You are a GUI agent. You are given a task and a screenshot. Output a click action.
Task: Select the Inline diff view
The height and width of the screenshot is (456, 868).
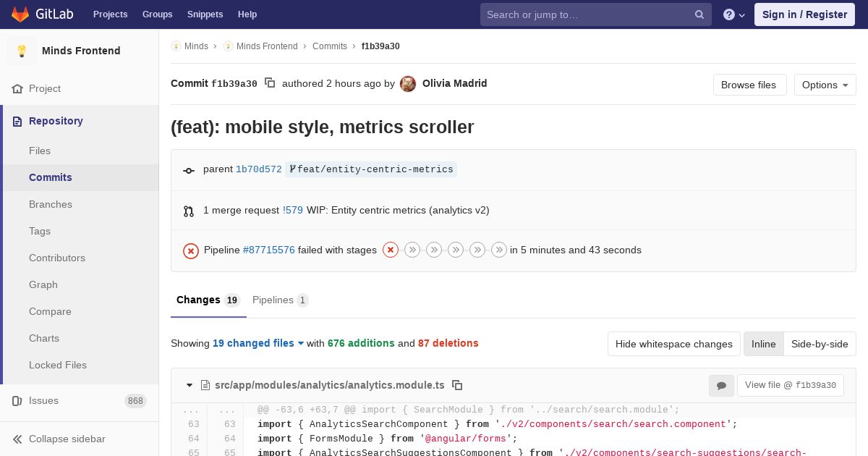[763, 344]
